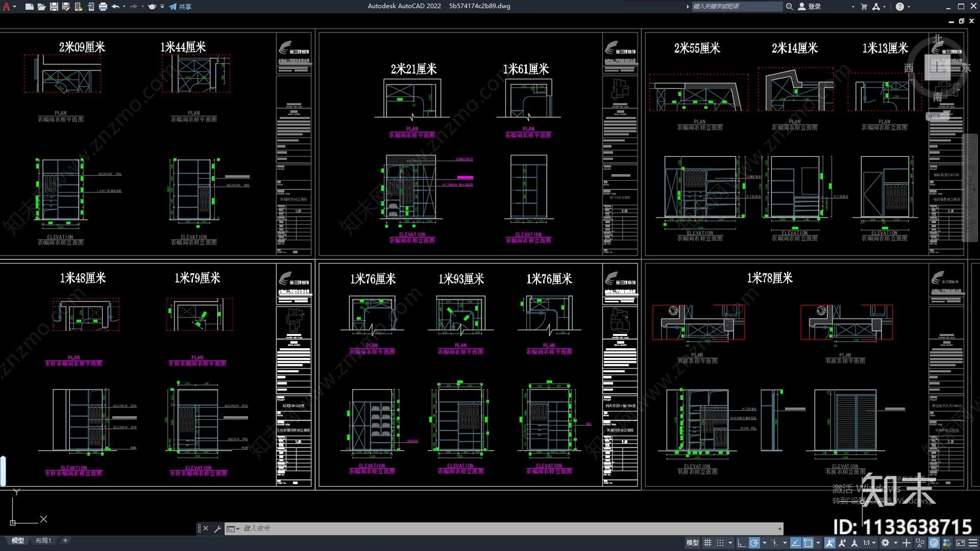Click the keyword search input field

click(737, 7)
